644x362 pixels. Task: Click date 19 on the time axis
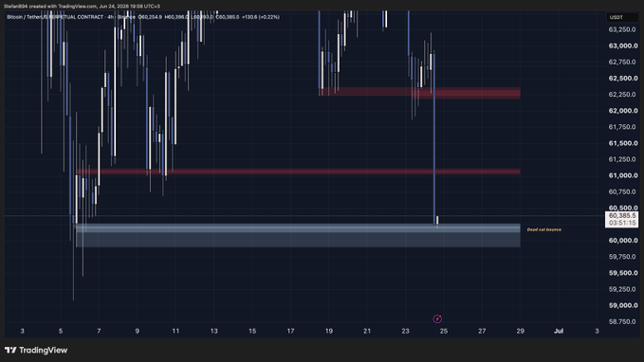coord(328,331)
